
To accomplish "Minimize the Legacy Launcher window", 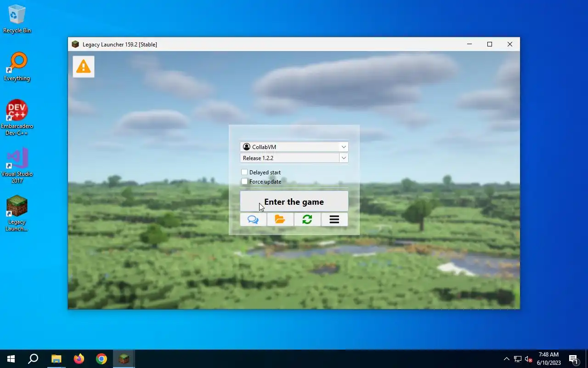I will tap(469, 44).
